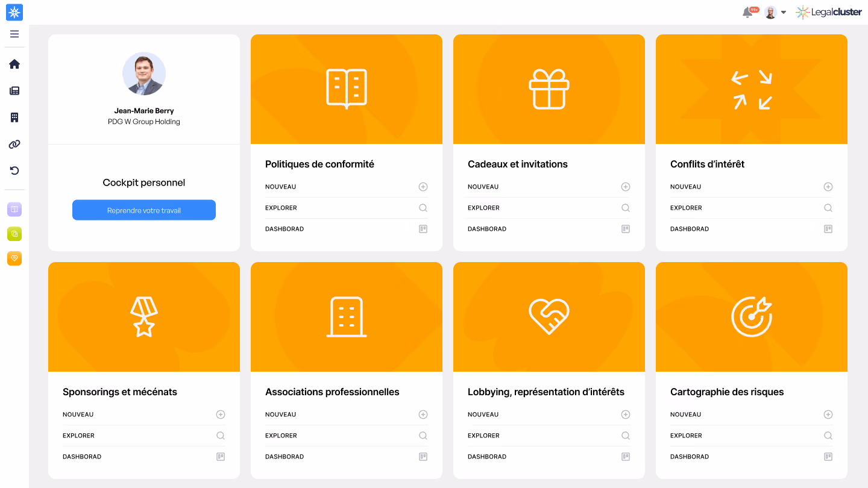Click search icon under Lobbying card
Screen dimensions: 868x488
click(626, 436)
